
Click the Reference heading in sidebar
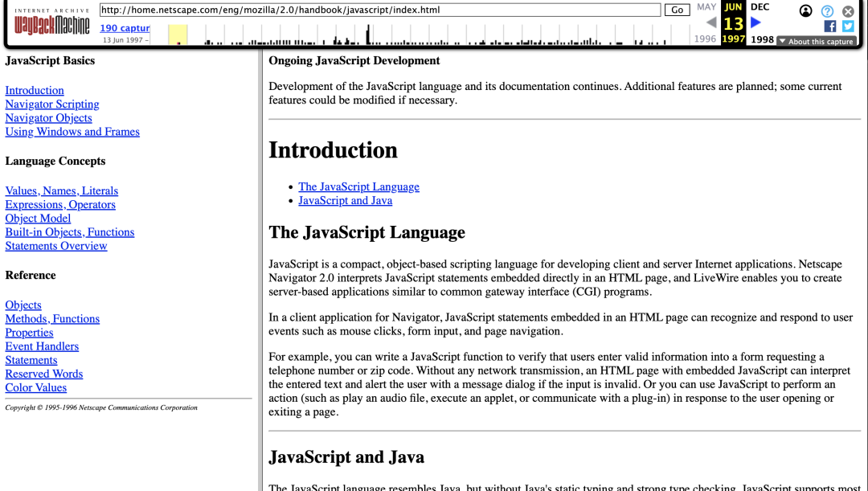tap(31, 275)
